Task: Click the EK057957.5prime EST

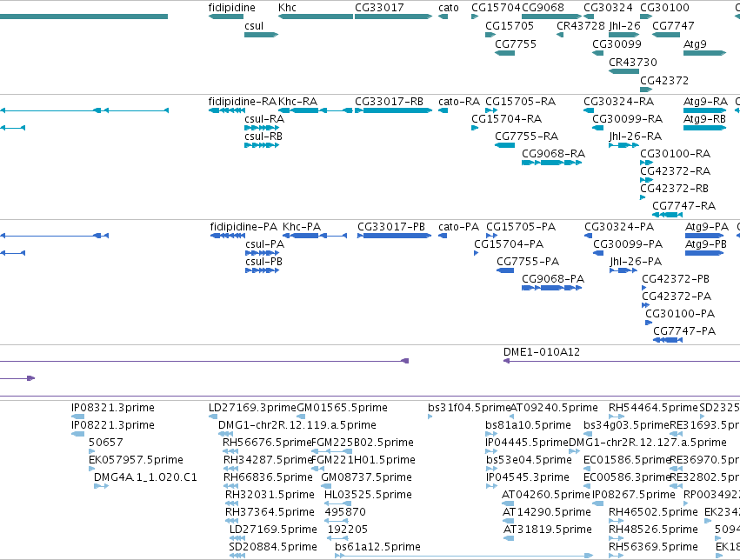Action: (x=91, y=469)
